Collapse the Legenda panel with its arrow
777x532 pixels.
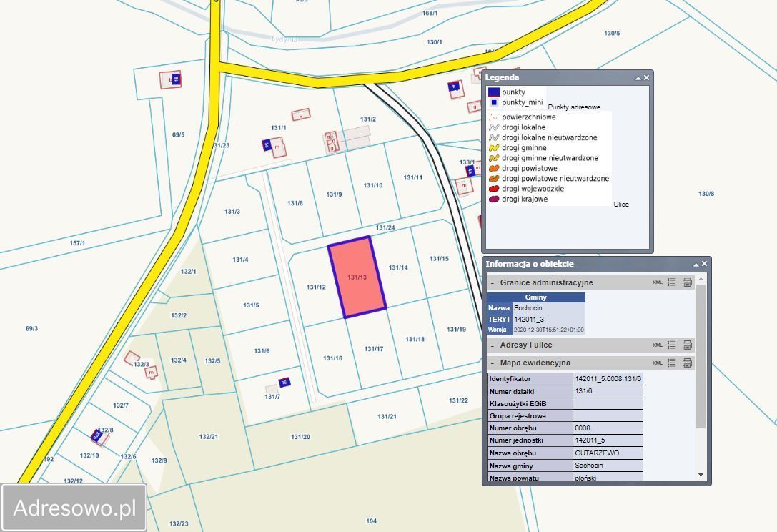[x=638, y=78]
